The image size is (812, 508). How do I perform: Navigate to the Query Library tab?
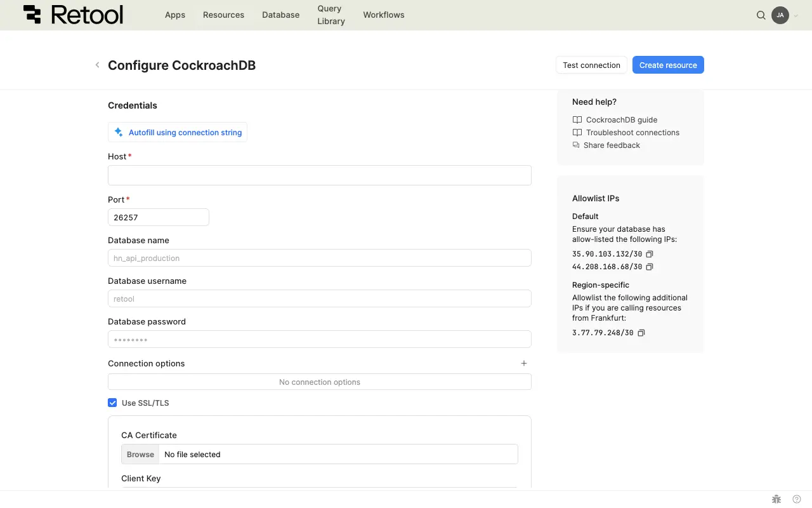pos(331,15)
